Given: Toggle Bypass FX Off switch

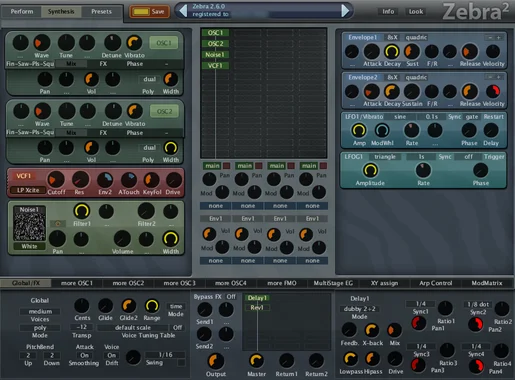Looking at the screenshot, I should 231,297.
